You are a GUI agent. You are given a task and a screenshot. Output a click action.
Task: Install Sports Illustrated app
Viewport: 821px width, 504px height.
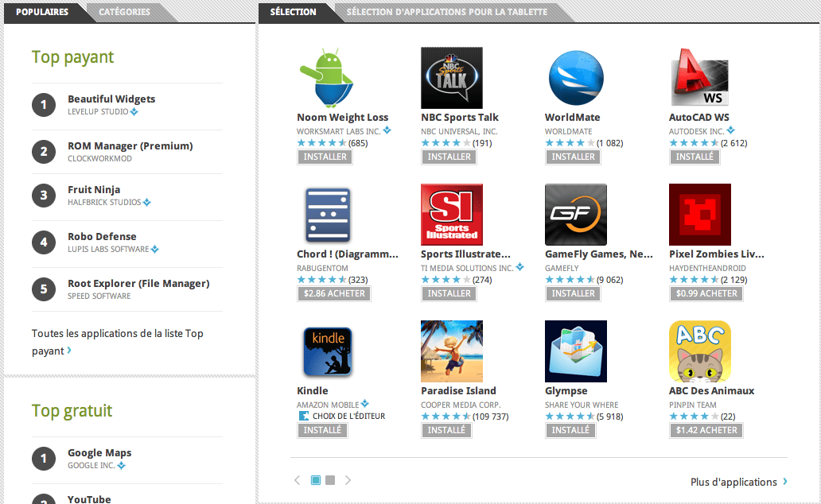(449, 293)
